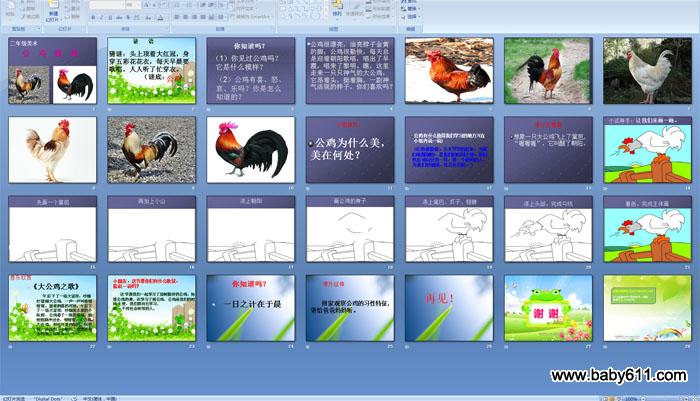Select slide 10 black-tailed rooster on white

250,150
